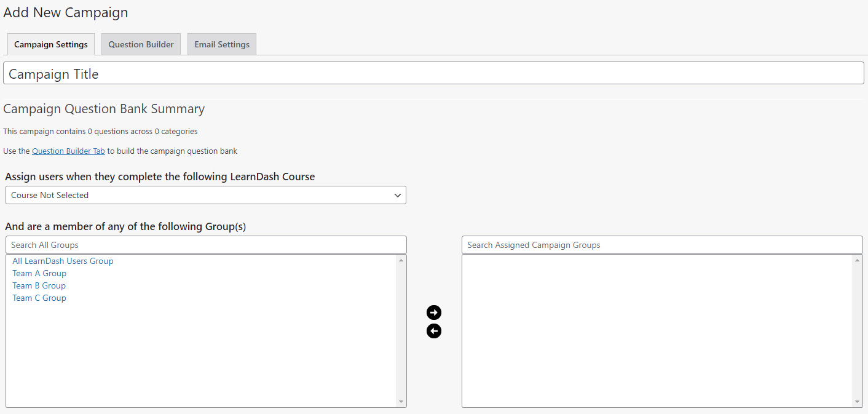Focus the Search Assigned Campaign Groups field
The image size is (868, 414).
662,245
